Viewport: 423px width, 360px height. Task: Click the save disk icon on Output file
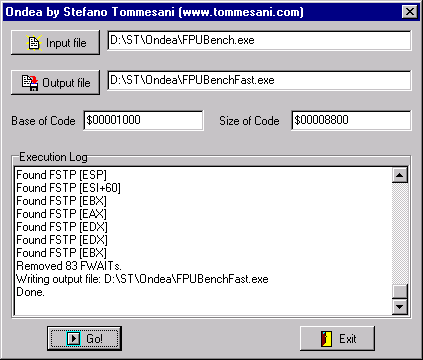coord(30,83)
